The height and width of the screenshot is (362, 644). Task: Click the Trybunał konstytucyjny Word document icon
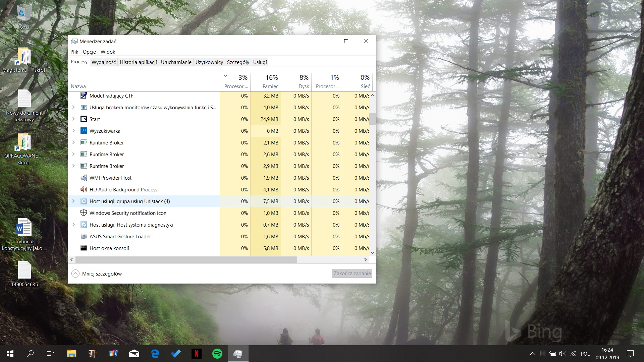point(24,228)
